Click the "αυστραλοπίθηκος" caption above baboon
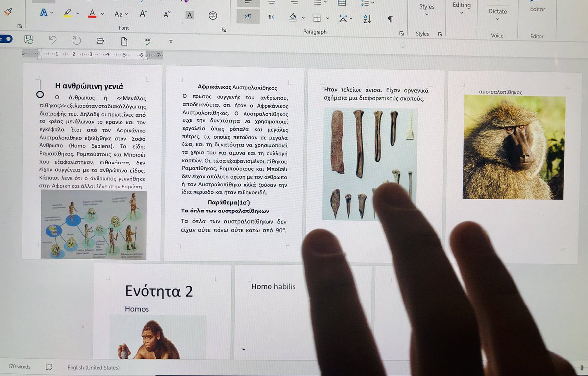Viewport: 588px width, 376px height. click(x=501, y=92)
